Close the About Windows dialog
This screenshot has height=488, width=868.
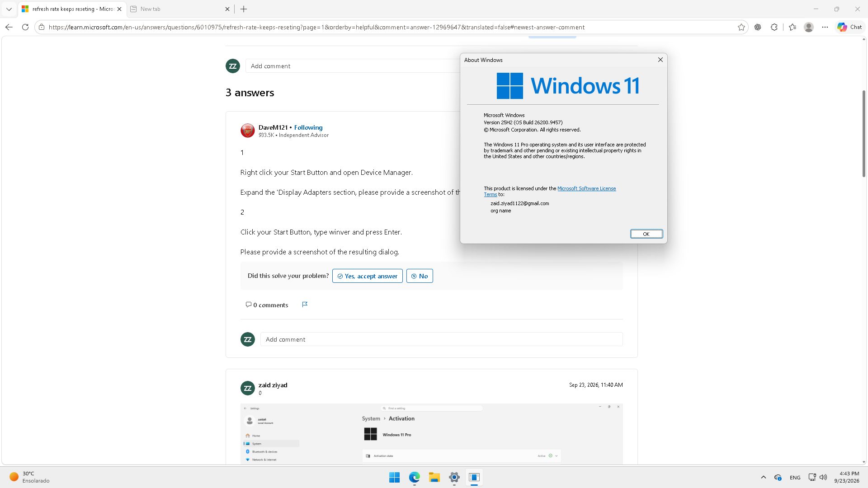[x=660, y=60]
